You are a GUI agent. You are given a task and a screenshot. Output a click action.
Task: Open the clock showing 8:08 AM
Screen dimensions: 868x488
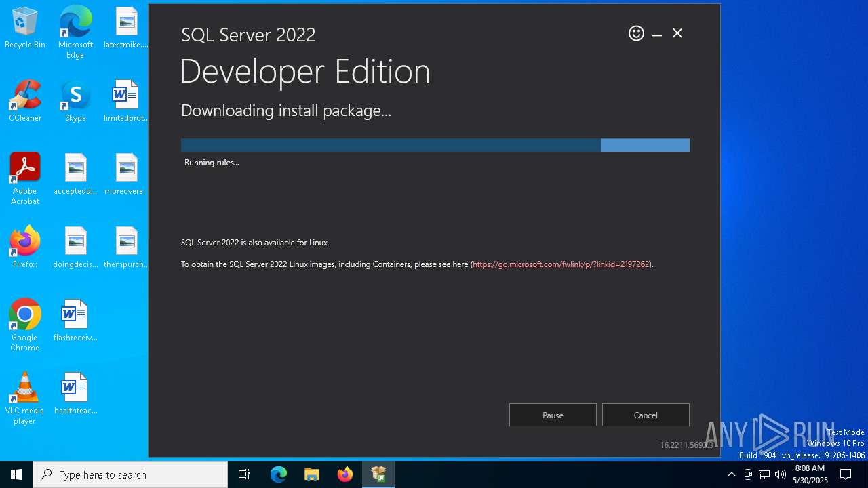click(x=810, y=474)
